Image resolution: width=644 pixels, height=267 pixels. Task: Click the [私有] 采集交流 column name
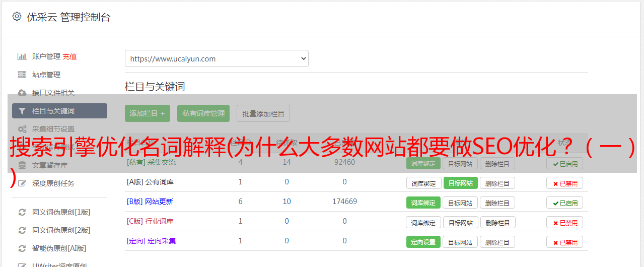151,162
